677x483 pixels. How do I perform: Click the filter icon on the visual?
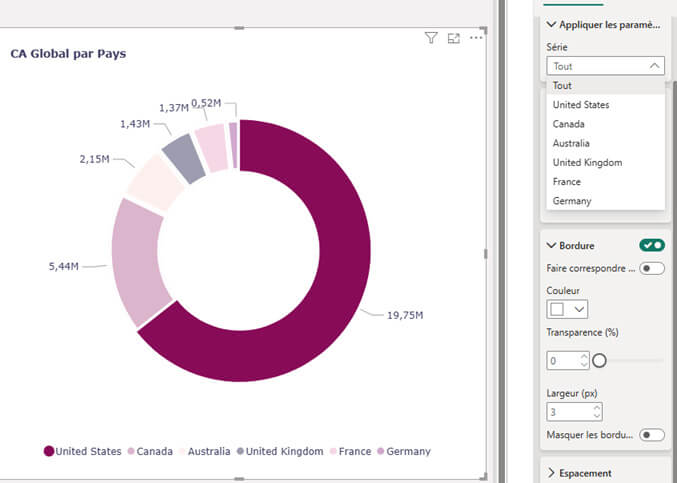pos(431,38)
